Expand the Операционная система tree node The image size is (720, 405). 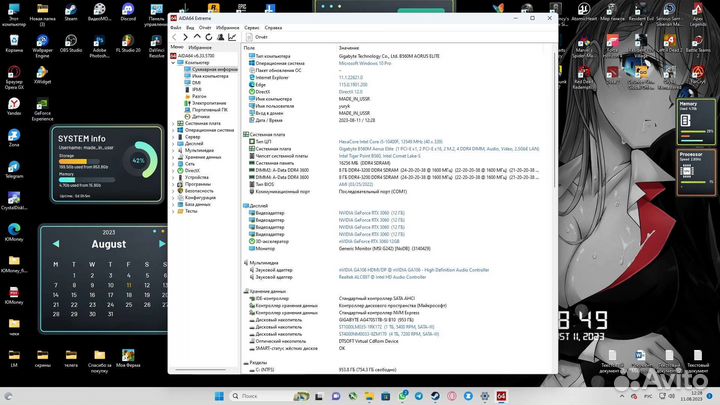(173, 130)
